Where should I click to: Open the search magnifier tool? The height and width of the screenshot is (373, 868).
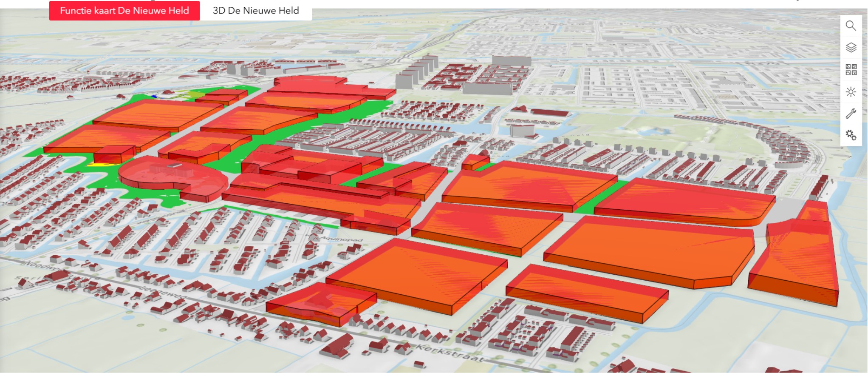coord(851,26)
